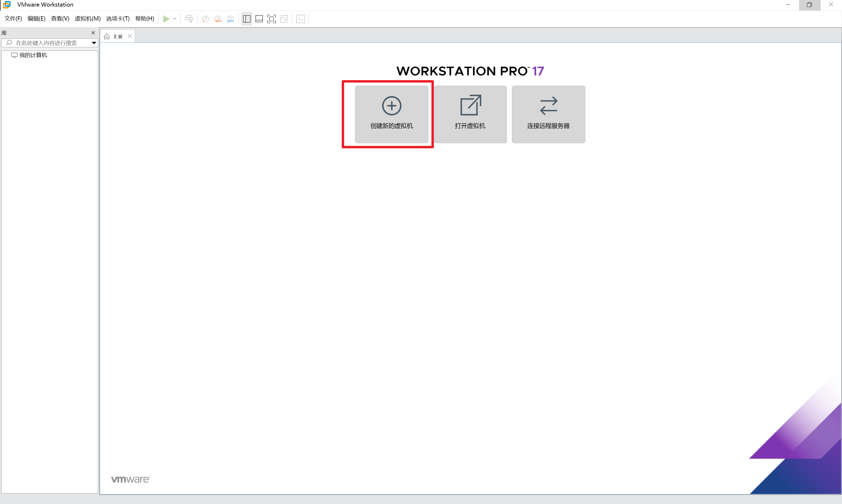Toggle the library panel visibility
The image size is (842, 504).
246,19
